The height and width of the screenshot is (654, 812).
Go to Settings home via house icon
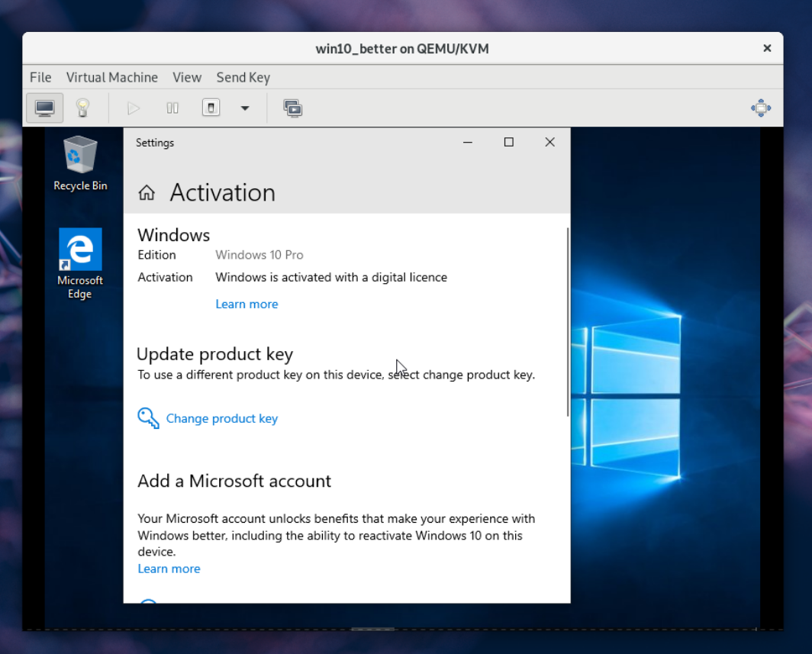click(x=147, y=193)
